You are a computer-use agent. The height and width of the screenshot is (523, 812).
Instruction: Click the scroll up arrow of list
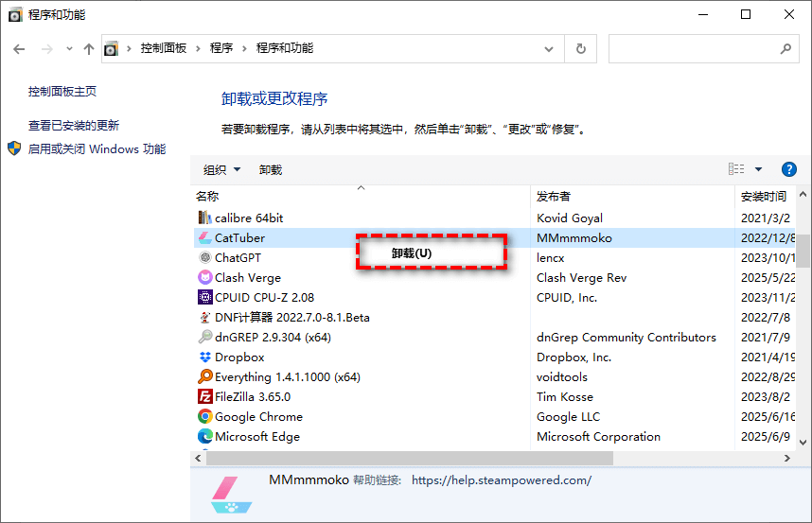803,195
